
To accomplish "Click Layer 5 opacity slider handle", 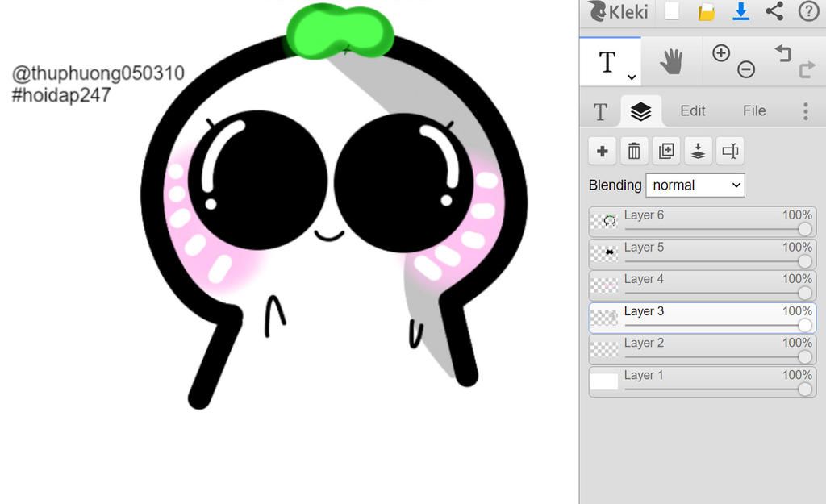I will pos(804,260).
